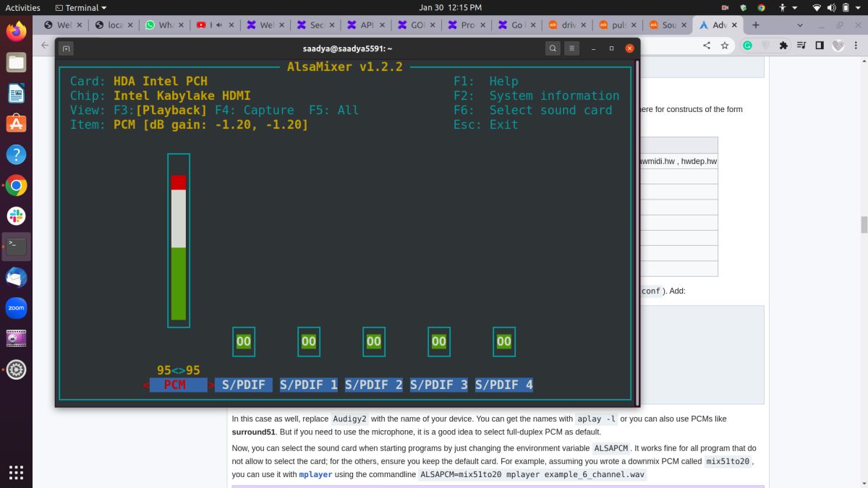Show Applications grid in the dock
The height and width of the screenshot is (488, 868).
[x=16, y=472]
